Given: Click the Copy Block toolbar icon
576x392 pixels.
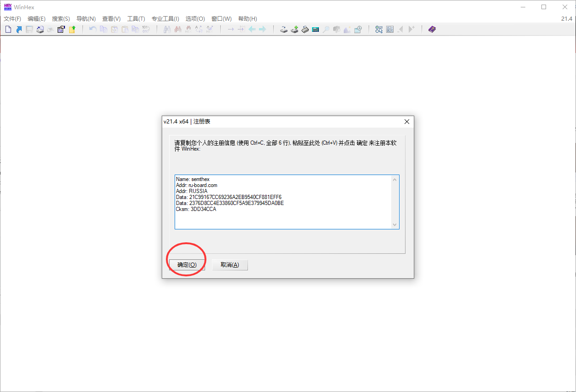Looking at the screenshot, I should click(103, 29).
